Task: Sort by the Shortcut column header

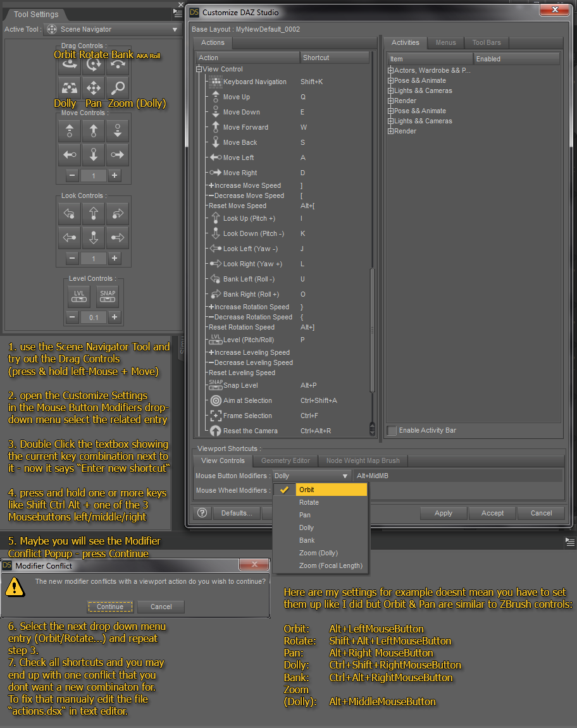Action: tap(335, 58)
